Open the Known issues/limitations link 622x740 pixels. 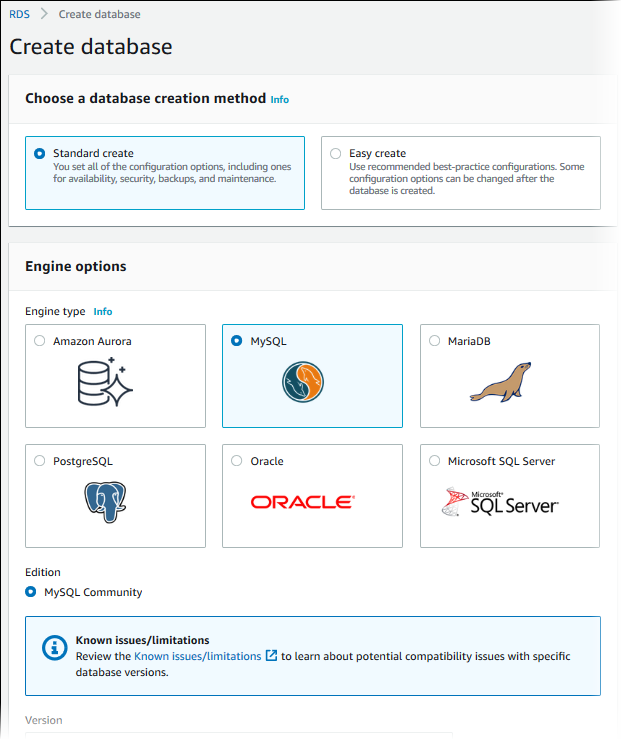pos(198,656)
